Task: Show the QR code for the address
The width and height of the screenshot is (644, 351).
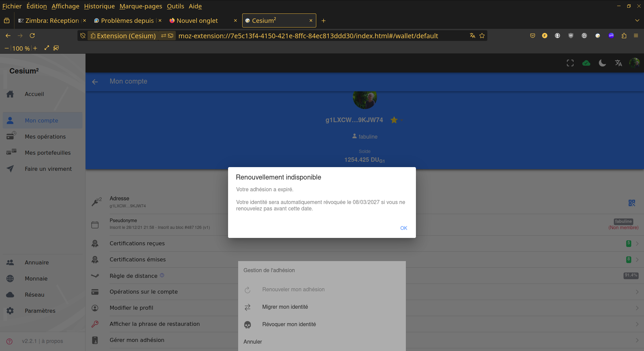Action: point(632,203)
